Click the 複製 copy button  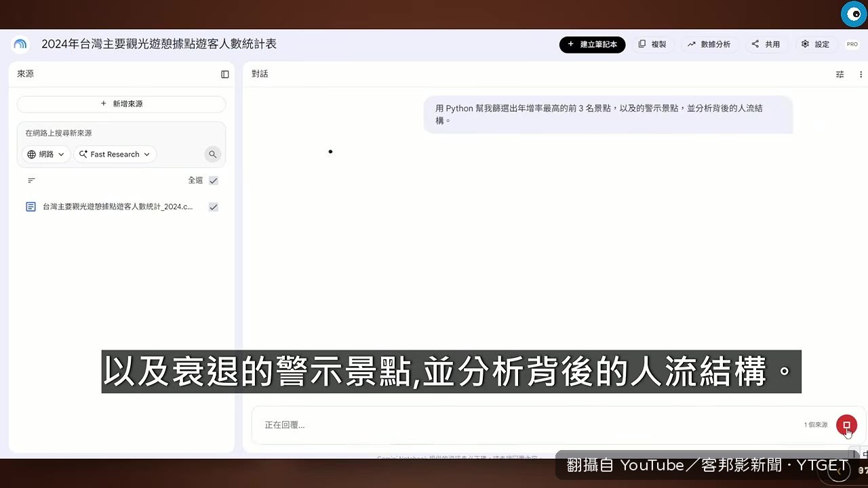coord(652,44)
